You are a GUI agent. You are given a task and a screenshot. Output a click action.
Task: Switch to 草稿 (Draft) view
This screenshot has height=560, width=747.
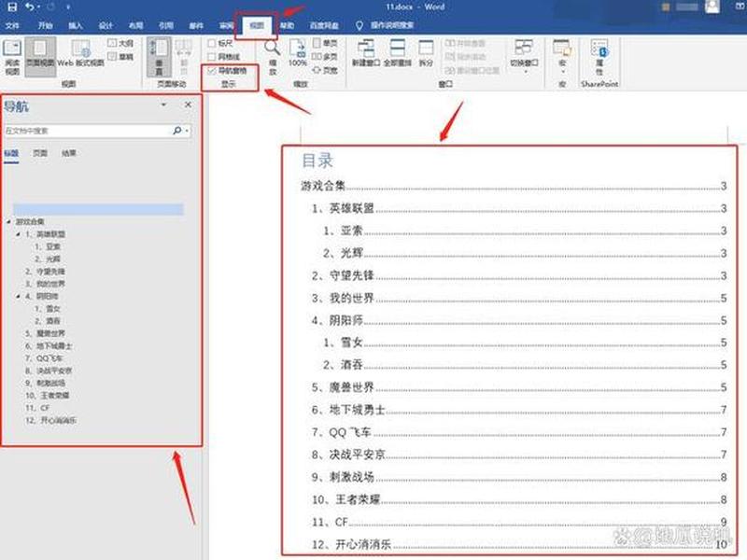click(120, 57)
